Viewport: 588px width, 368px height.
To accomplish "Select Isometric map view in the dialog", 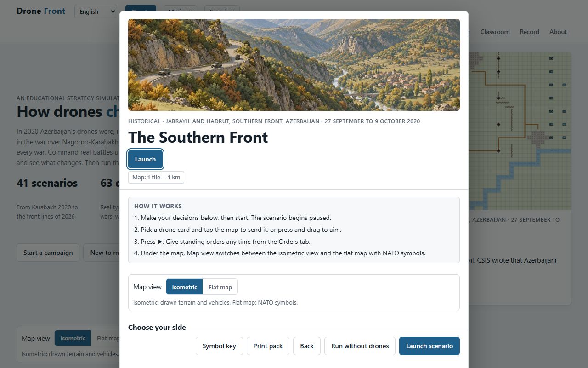I will (184, 287).
